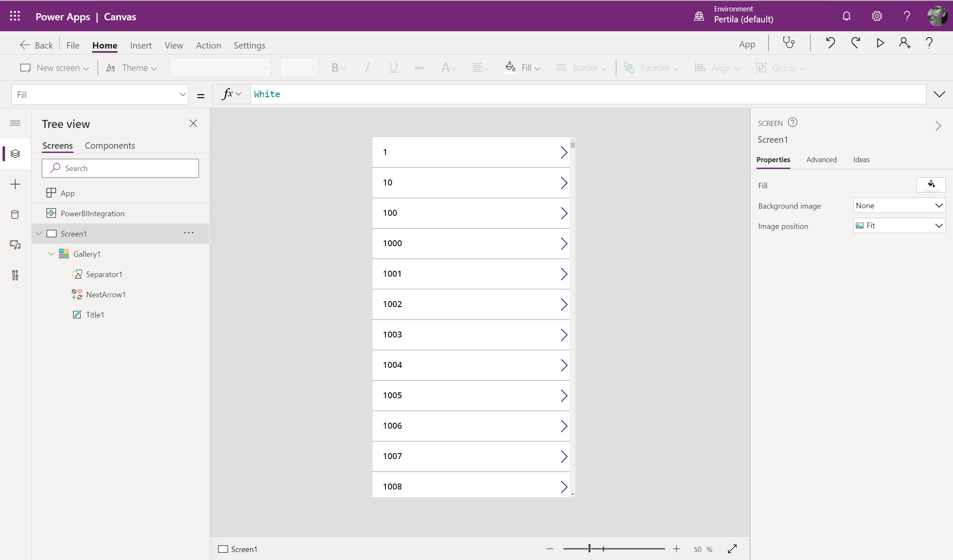Click the Undo arrow icon
953x560 pixels.
click(x=830, y=43)
